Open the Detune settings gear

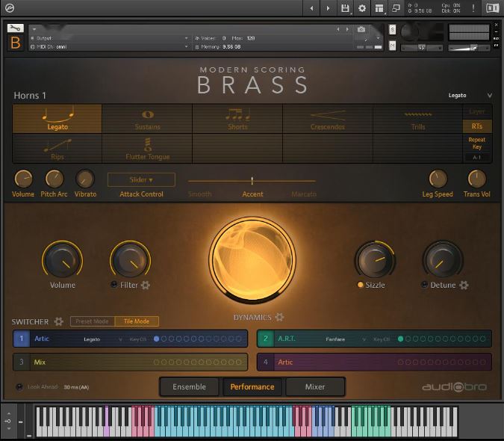[x=464, y=285]
